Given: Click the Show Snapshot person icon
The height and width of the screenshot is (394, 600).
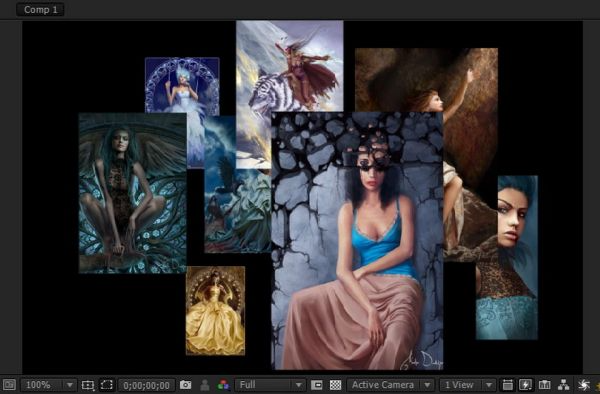Looking at the screenshot, I should click(205, 385).
